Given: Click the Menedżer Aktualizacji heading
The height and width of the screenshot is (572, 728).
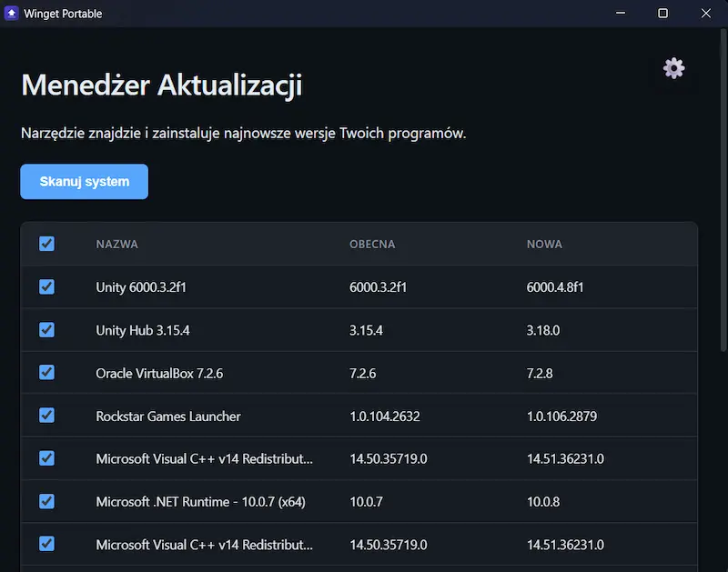Looking at the screenshot, I should [x=162, y=85].
